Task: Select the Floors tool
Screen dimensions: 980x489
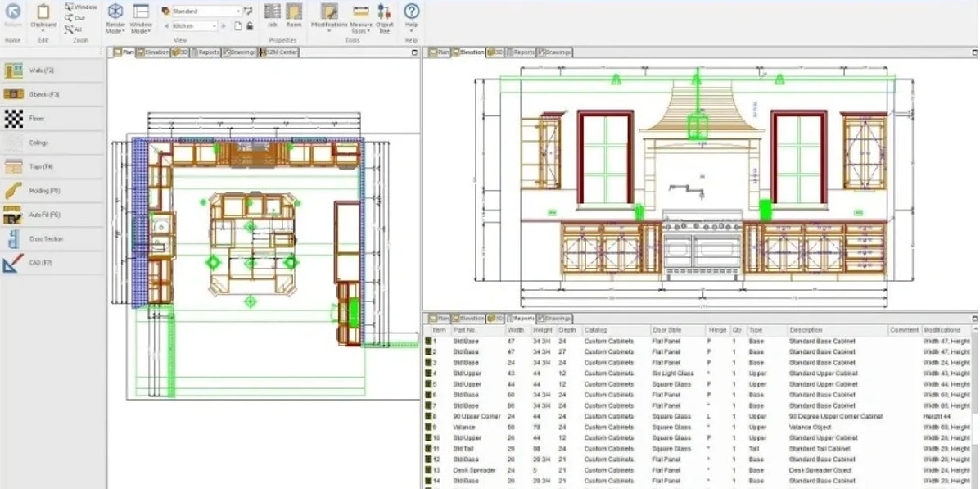Action: click(52, 118)
